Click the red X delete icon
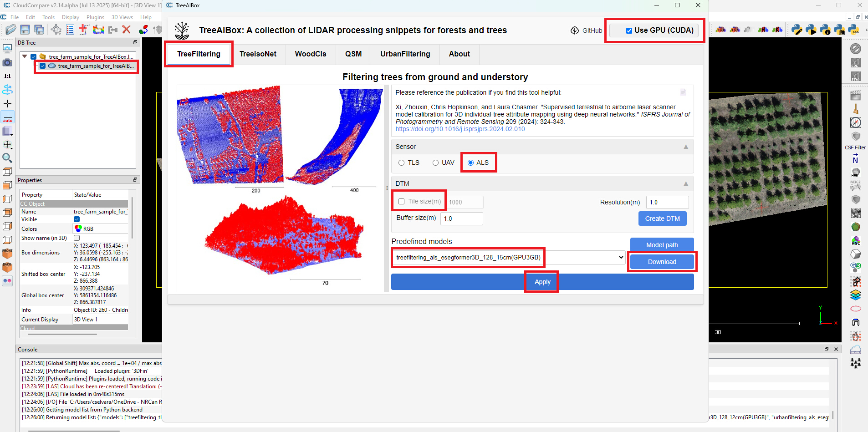Screen dimensions: 868x432 [x=127, y=30]
